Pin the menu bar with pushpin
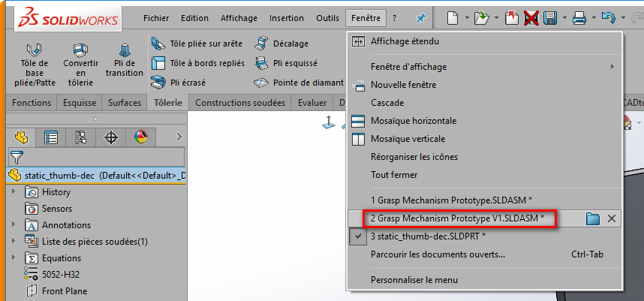This screenshot has width=644, height=301. 420,18
